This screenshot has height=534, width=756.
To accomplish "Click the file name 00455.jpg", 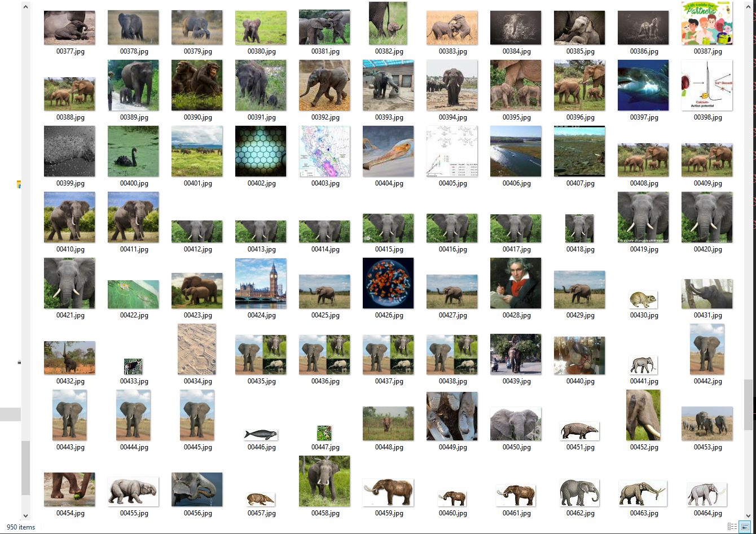I will coord(134,513).
